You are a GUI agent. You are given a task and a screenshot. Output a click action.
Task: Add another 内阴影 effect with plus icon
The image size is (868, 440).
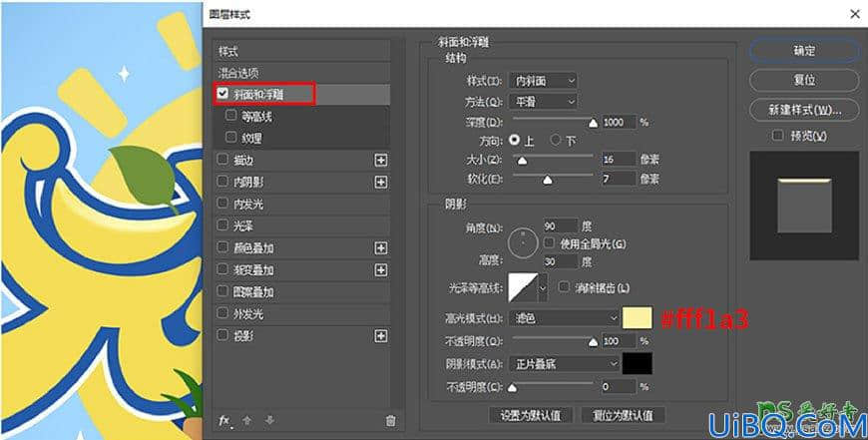click(381, 183)
